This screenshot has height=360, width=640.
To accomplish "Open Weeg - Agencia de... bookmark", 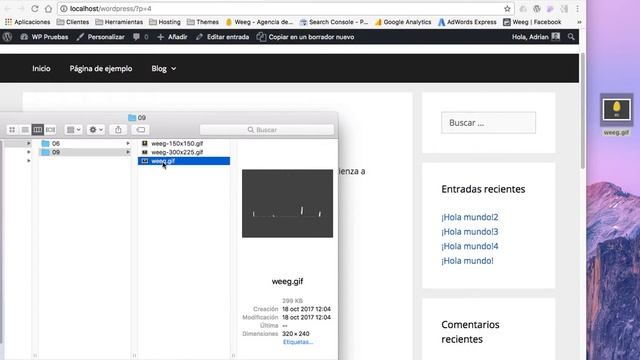I will coord(259,22).
